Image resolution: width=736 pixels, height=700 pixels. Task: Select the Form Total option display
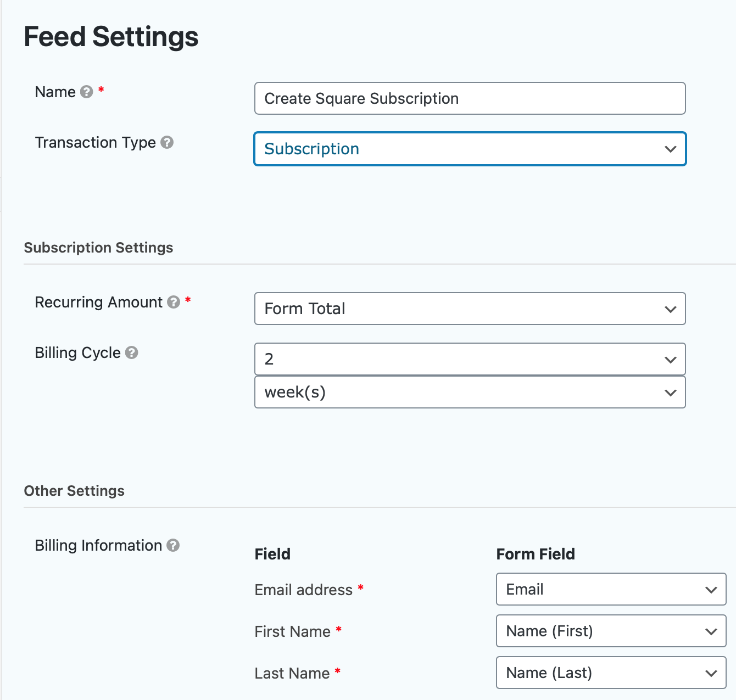click(305, 309)
